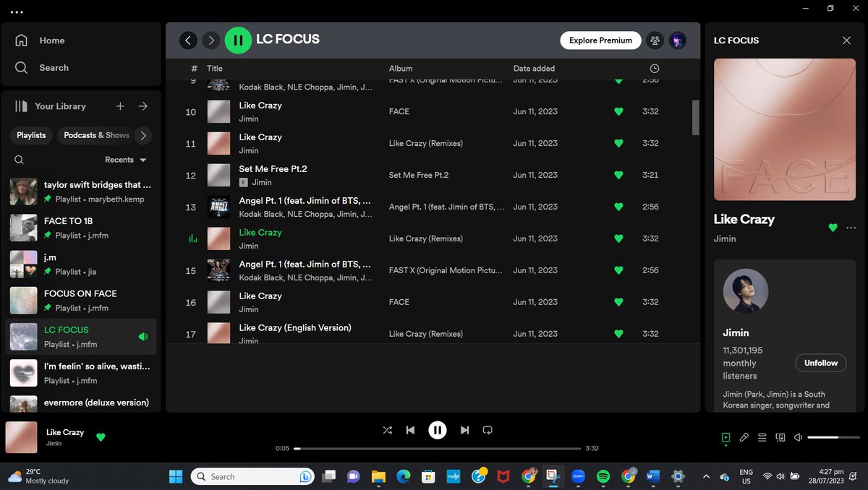868x490 pixels.
Task: Unlike track 17 English Version heart
Action: coord(618,334)
